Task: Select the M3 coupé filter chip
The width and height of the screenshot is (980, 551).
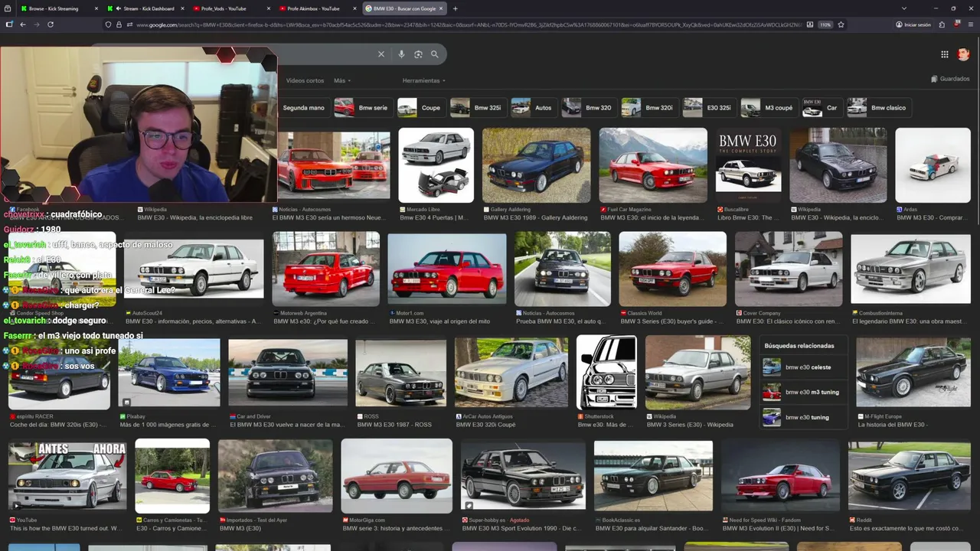Action: click(769, 107)
